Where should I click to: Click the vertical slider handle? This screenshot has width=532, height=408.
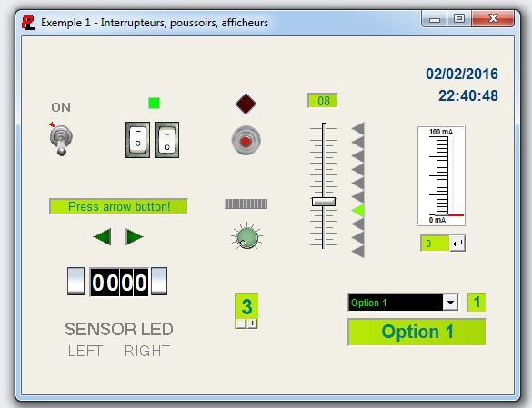(324, 202)
